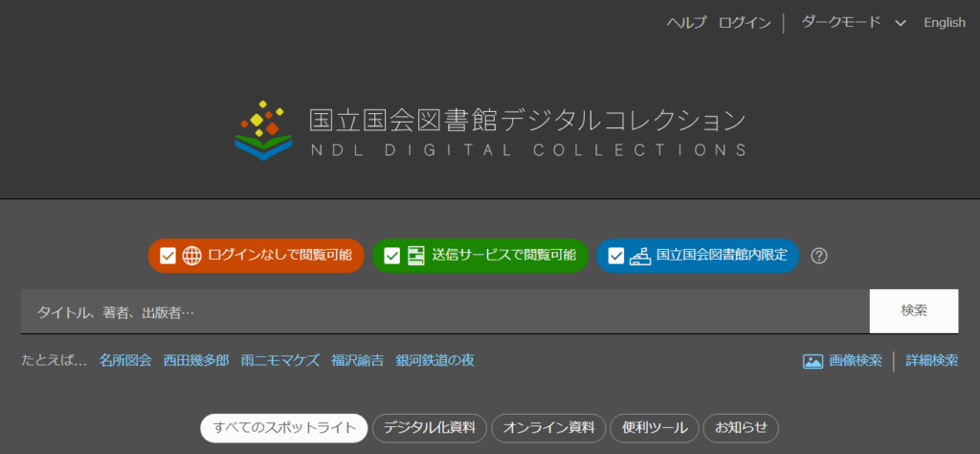Image resolution: width=980 pixels, height=454 pixels.
Task: Uncheck the ログインなしで閲覧可能 checkbox
Action: [x=167, y=256]
